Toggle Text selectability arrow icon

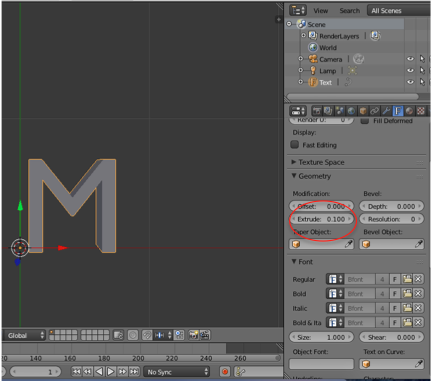click(422, 82)
